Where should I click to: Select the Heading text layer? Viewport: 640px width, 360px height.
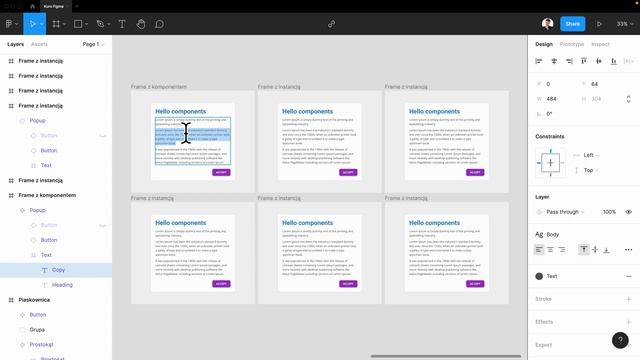(x=56, y=285)
